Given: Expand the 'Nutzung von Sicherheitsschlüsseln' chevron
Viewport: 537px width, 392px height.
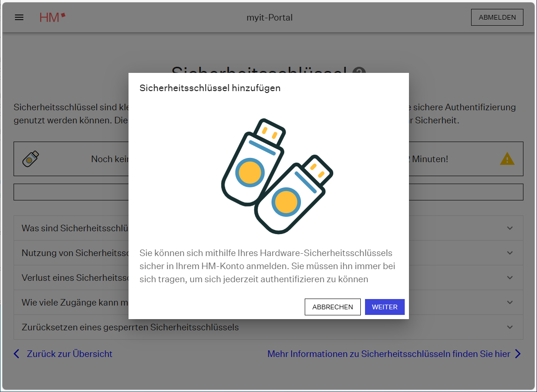Looking at the screenshot, I should tap(510, 253).
